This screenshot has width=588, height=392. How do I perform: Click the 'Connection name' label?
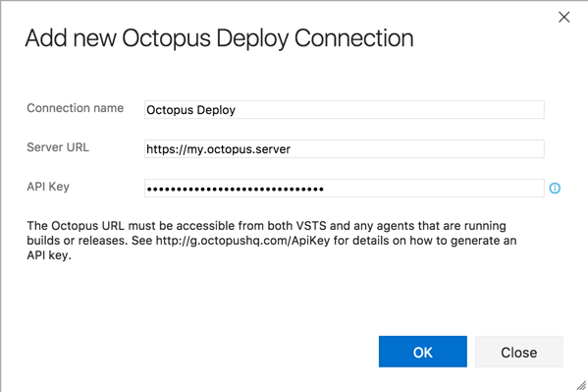[75, 108]
